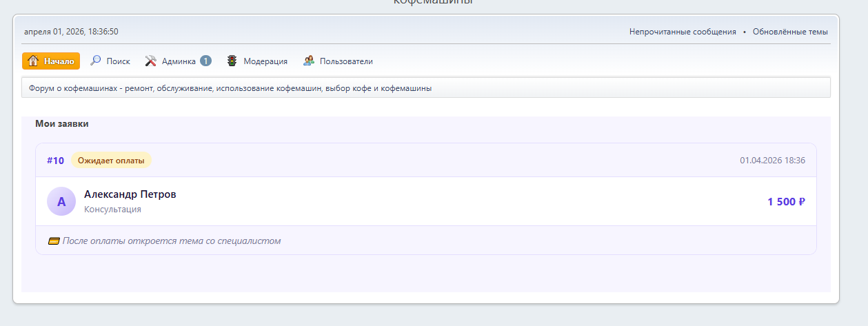Screen dimensions: 868x326
Task: Click the Ожидает оплаты status badge
Action: [111, 161]
